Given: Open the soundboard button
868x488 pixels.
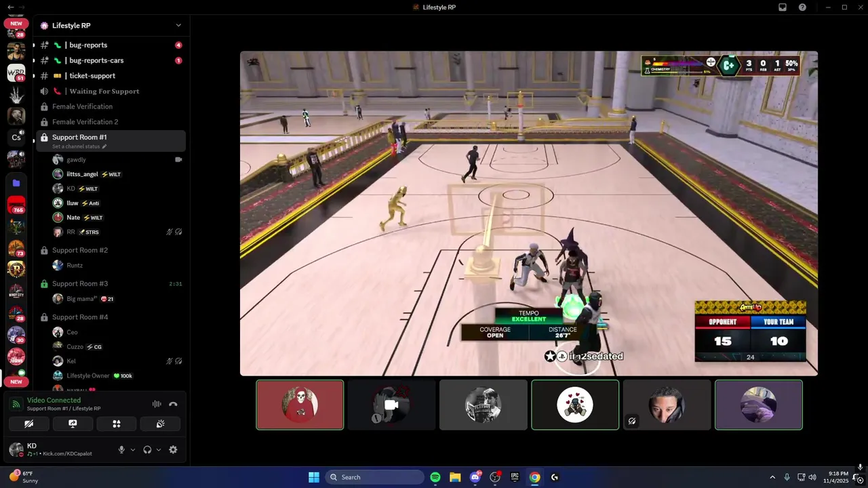Looking at the screenshot, I should (x=161, y=424).
